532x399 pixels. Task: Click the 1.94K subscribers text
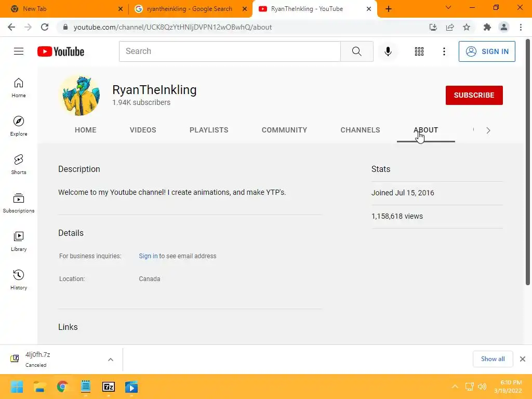click(x=141, y=102)
